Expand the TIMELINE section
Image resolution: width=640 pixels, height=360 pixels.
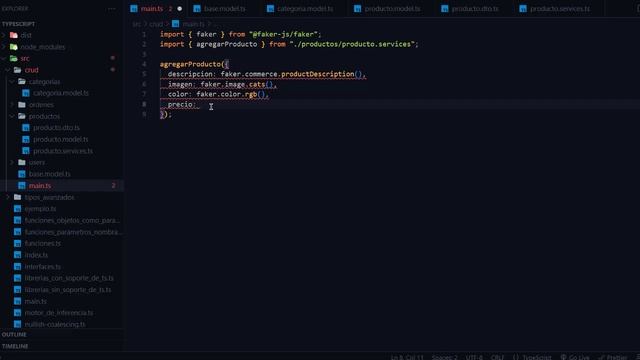(x=15, y=346)
